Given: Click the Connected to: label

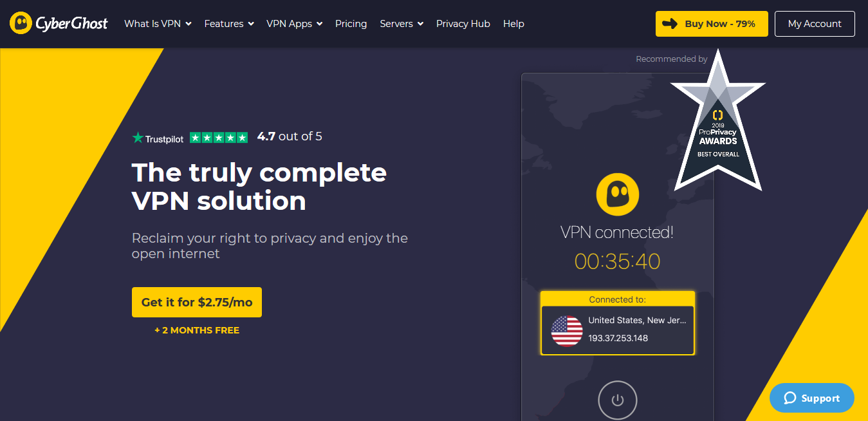Looking at the screenshot, I should tap(617, 300).
